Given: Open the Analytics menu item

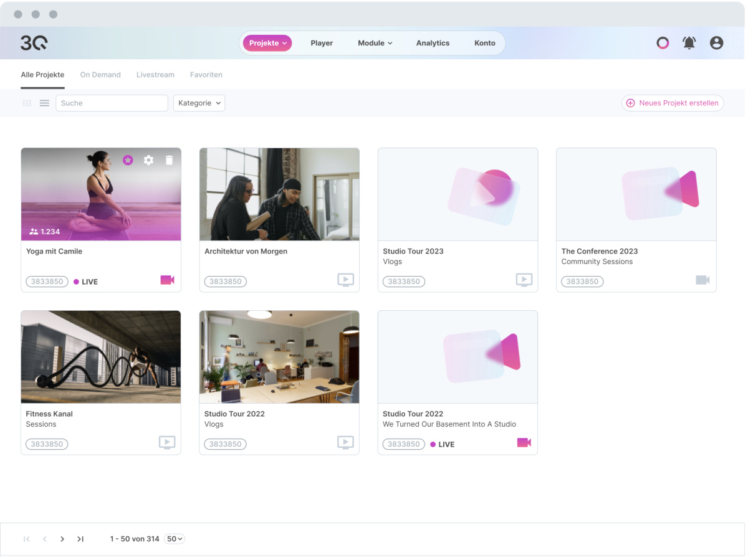Looking at the screenshot, I should click(433, 43).
